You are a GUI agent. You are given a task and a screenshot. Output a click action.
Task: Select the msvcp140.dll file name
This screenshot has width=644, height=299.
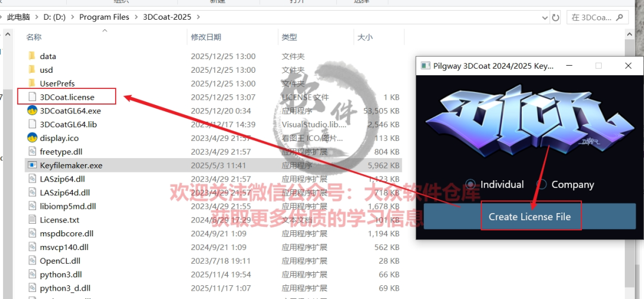tap(64, 247)
